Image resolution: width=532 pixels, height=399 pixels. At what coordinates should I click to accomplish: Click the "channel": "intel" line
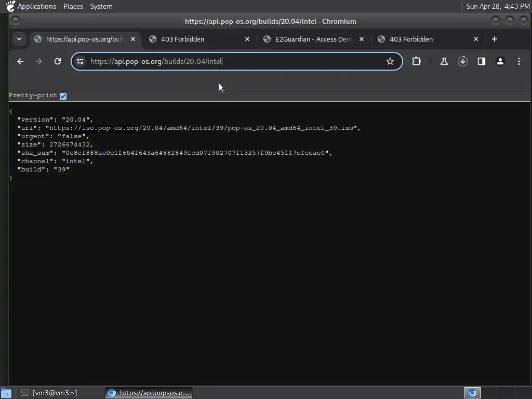pyautogui.click(x=55, y=161)
